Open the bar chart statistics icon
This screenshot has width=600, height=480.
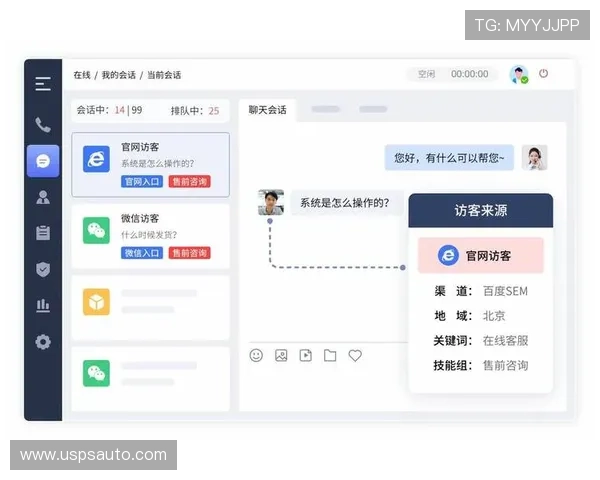pyautogui.click(x=43, y=305)
